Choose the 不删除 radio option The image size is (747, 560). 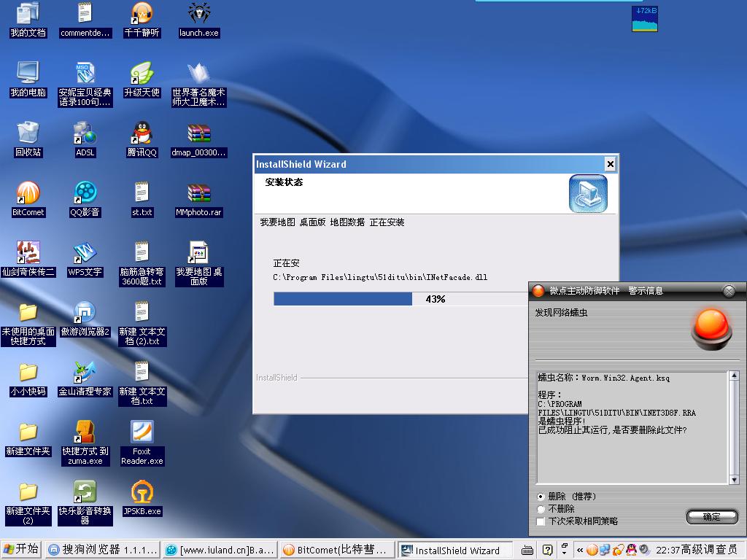[541, 509]
